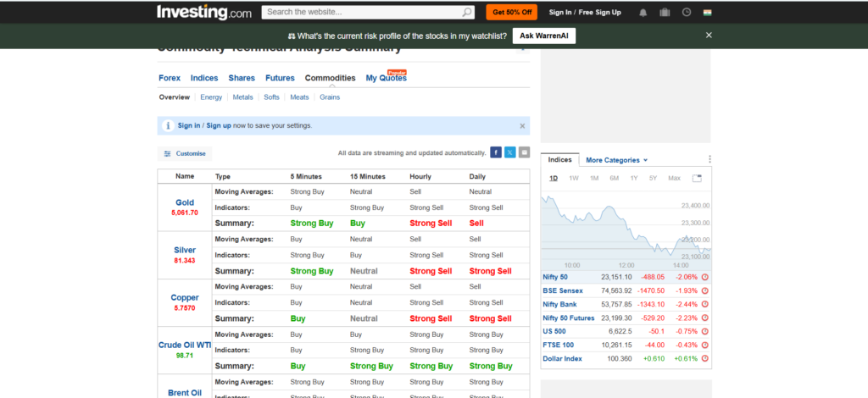Set chart range to 1D
868x398 pixels.
pyautogui.click(x=554, y=178)
